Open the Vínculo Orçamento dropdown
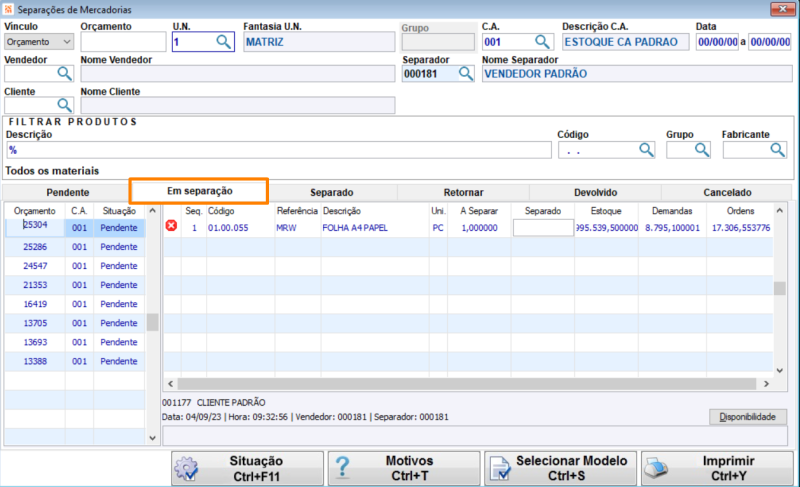Viewport: 800px width, 487px height. click(x=39, y=42)
